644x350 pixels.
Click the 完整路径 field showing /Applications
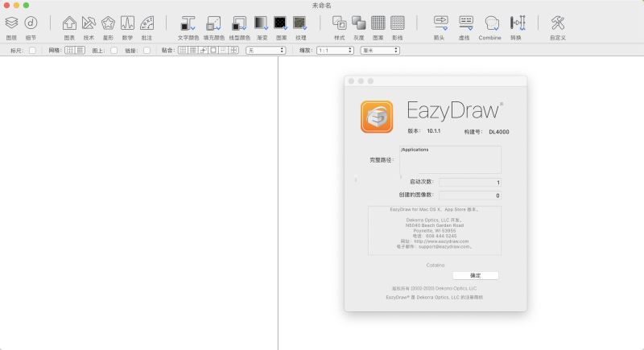tap(450, 159)
